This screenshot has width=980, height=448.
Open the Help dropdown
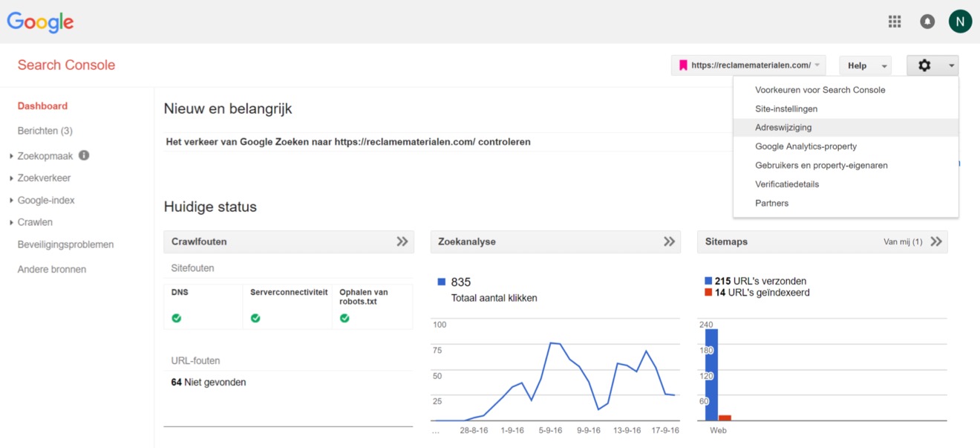[865, 65]
